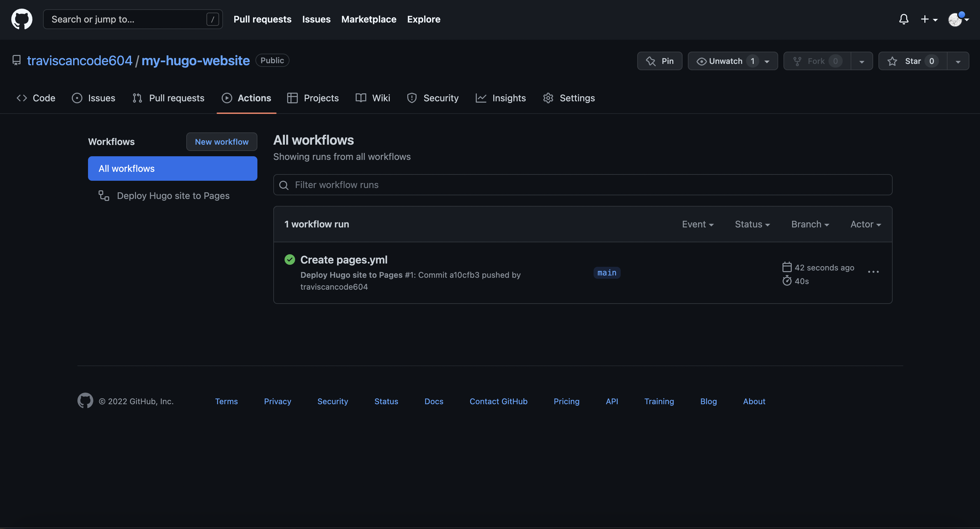The height and width of the screenshot is (529, 980).
Task: Open the Terms footer link
Action: coord(226,401)
